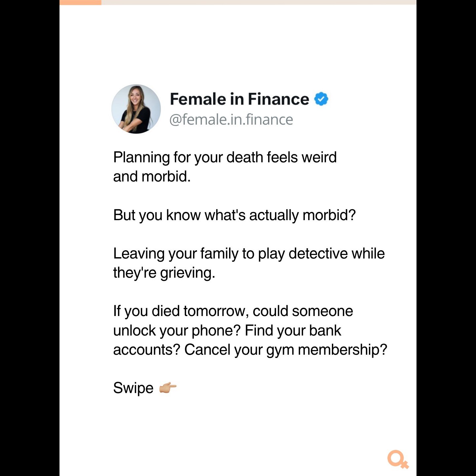Tap the black bar left of the slide
Screen dimensions: 476x476
click(30, 238)
